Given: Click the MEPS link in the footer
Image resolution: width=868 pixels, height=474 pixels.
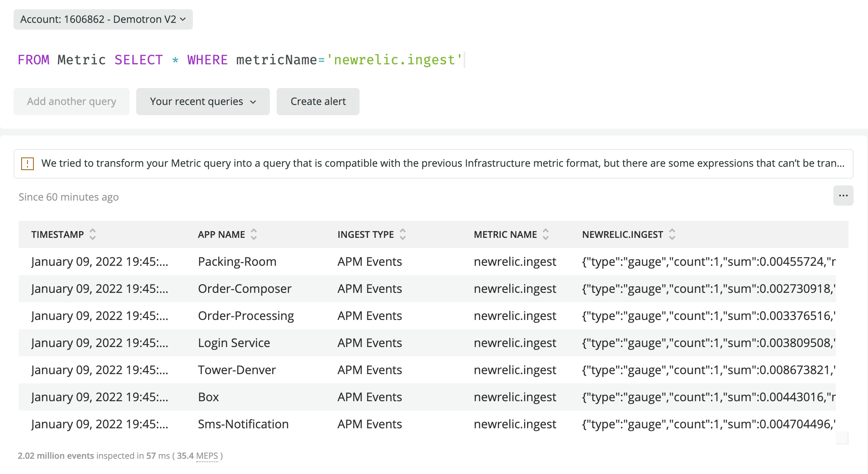Looking at the screenshot, I should coord(207,456).
